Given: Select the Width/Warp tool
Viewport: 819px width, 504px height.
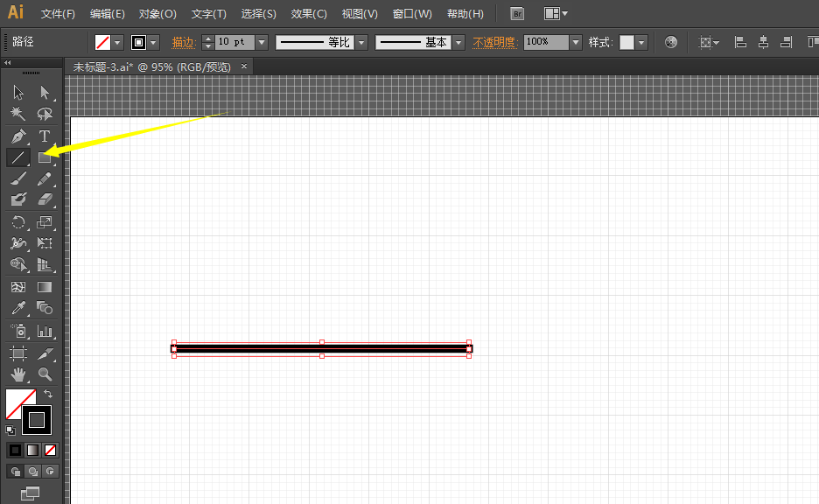Looking at the screenshot, I should click(x=18, y=243).
